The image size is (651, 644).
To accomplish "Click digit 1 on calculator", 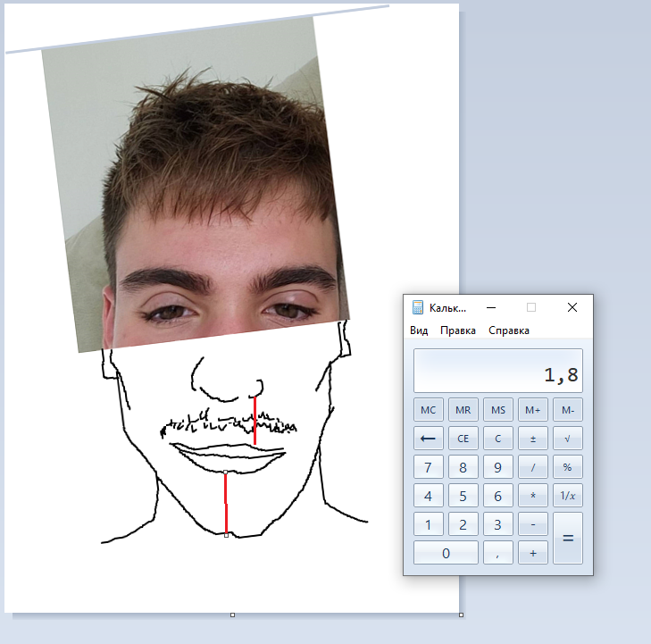I will (x=428, y=524).
